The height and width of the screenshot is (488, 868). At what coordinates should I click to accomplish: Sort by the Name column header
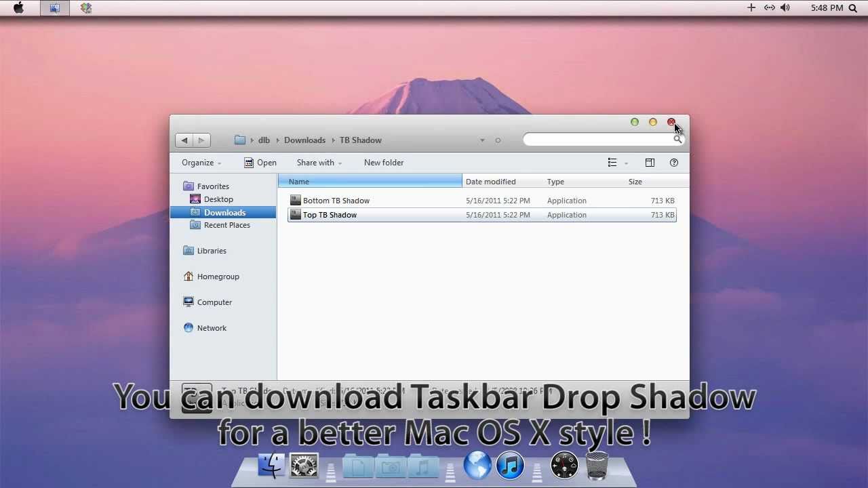370,182
